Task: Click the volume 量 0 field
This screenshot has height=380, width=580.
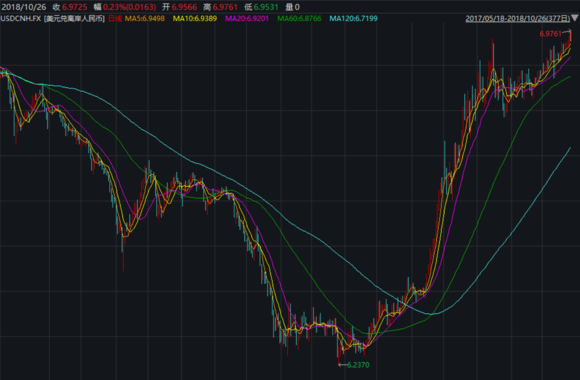Action: point(293,7)
